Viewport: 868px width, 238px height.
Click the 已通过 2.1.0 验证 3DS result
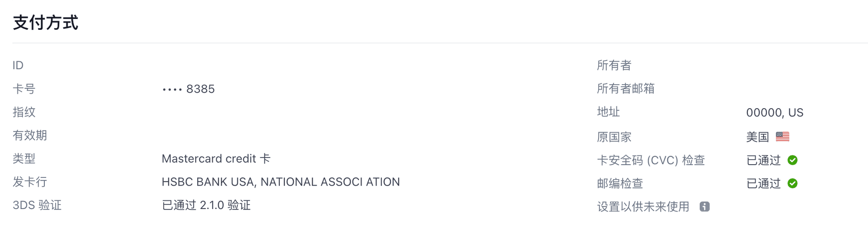[206, 205]
